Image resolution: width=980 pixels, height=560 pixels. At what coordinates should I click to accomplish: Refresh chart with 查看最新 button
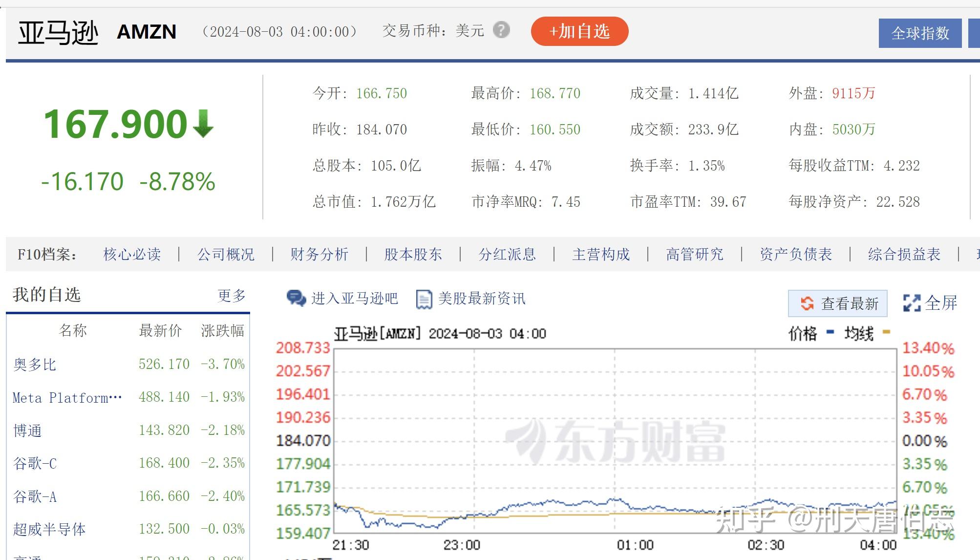(838, 303)
